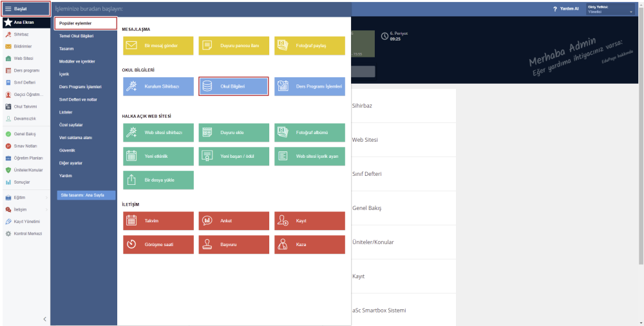Open Giriş Yetkisi Yönetici dropdown

611,10
